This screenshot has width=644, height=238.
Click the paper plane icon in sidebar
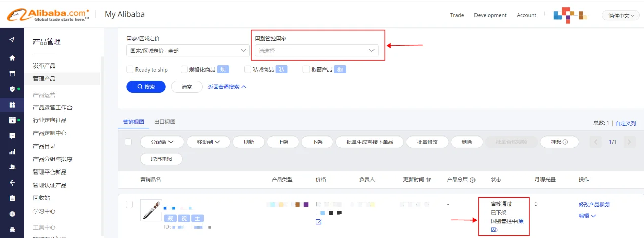click(12, 40)
